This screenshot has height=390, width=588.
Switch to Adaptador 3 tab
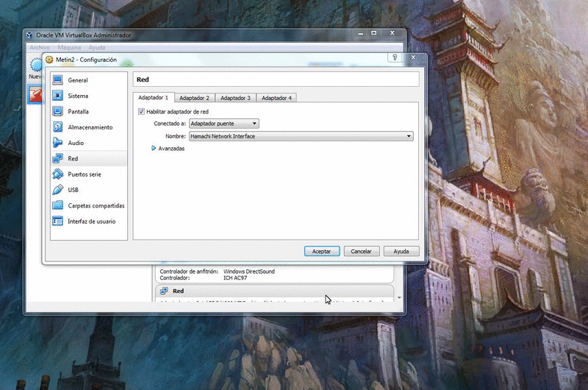tap(235, 98)
